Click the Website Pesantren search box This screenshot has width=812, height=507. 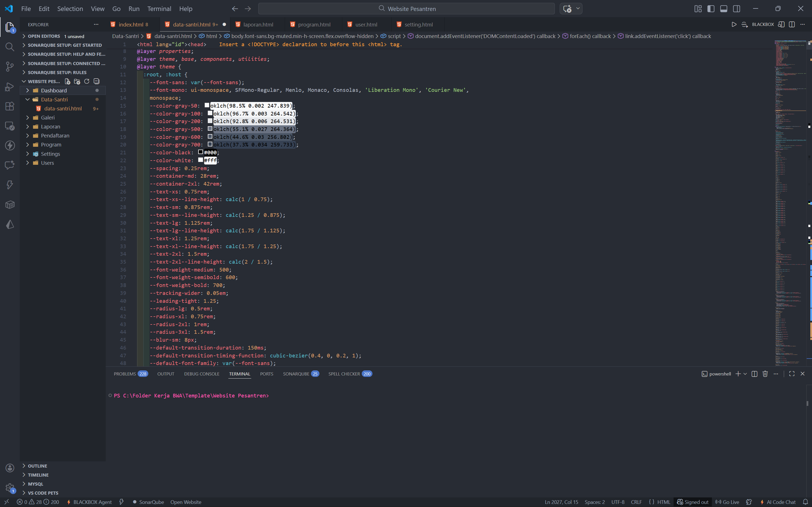[406, 9]
